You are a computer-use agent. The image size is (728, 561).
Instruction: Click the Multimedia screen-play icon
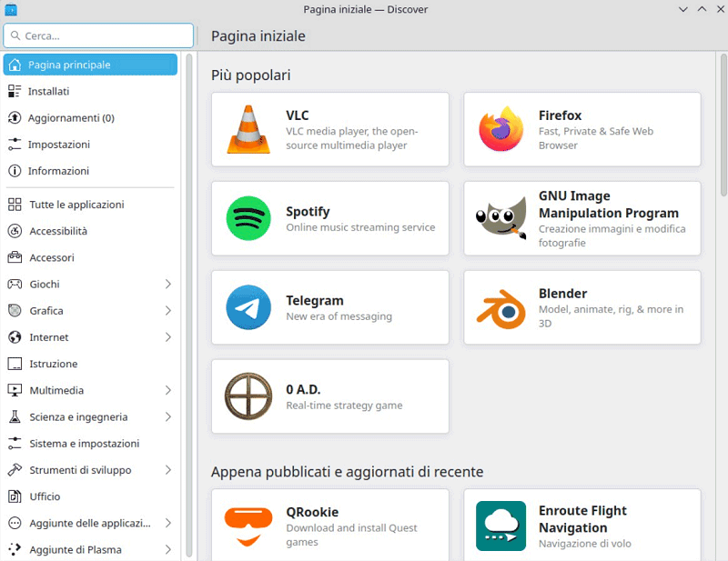(x=15, y=390)
